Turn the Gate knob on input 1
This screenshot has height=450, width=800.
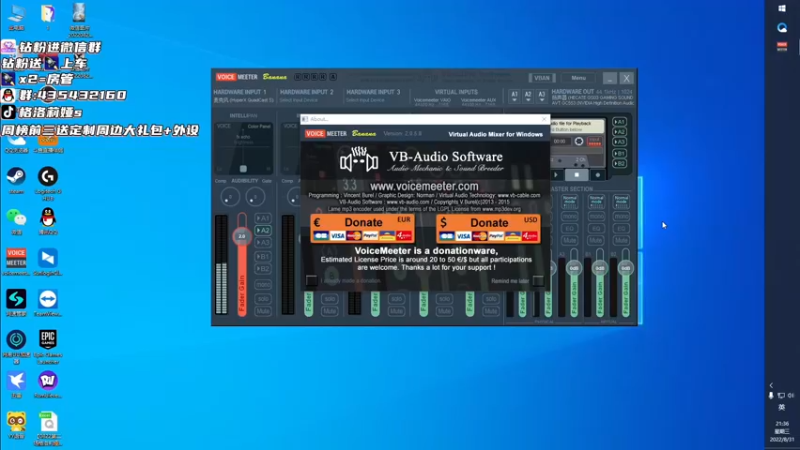[255, 197]
